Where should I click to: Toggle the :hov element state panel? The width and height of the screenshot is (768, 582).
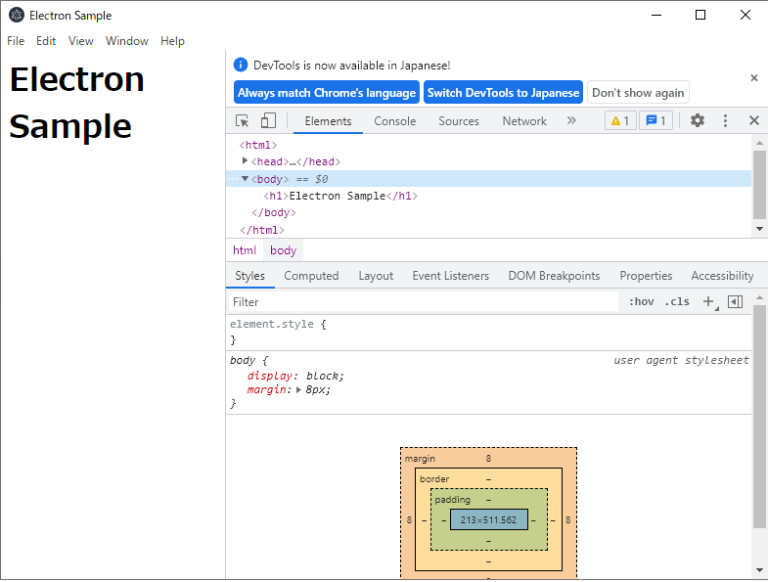pos(641,302)
